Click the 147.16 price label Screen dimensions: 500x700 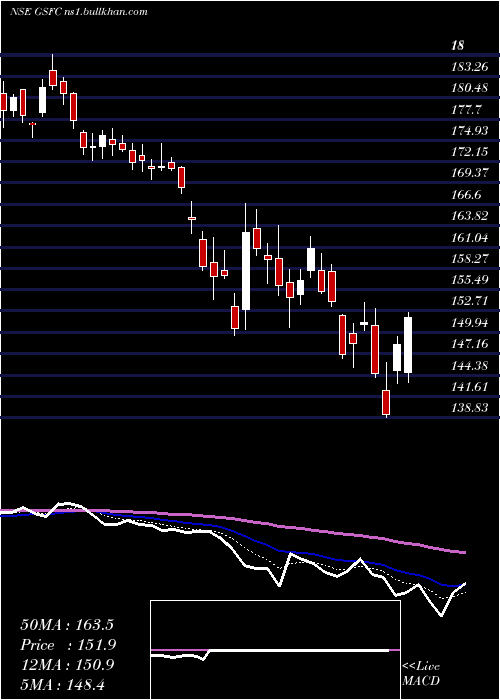(x=470, y=343)
